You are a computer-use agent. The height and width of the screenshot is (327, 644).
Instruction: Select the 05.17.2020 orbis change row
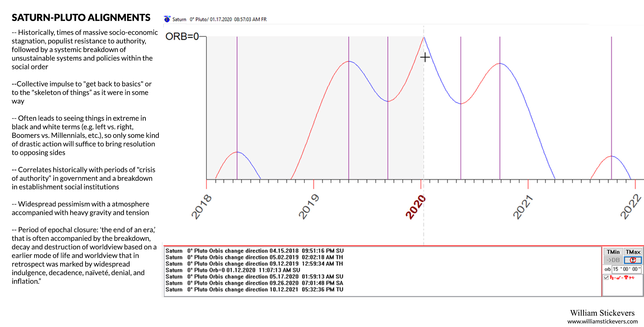click(254, 277)
